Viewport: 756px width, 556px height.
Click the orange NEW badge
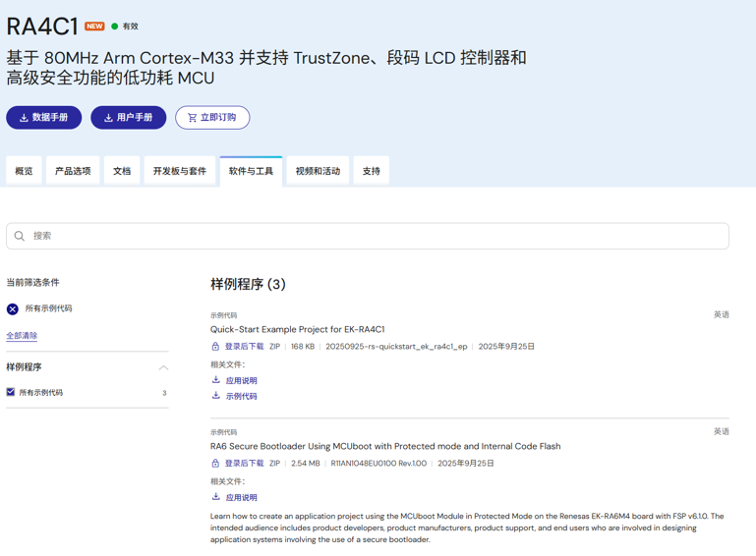(94, 26)
